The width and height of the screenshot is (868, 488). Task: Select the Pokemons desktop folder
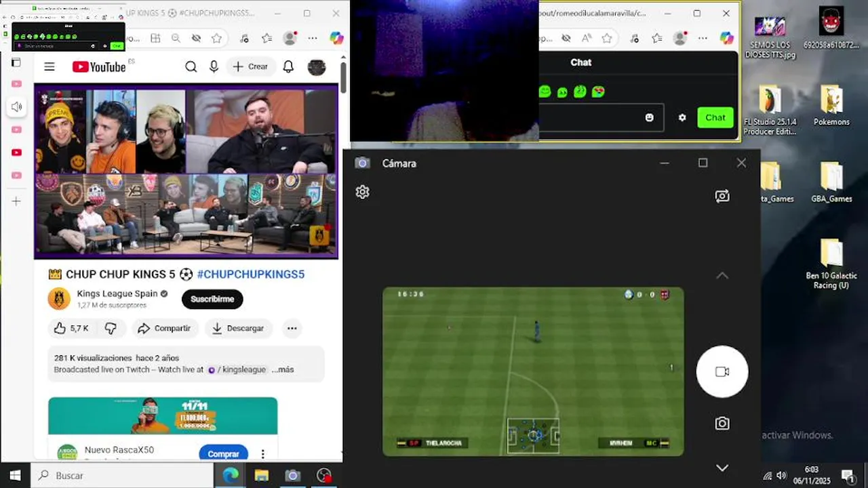pos(831,106)
